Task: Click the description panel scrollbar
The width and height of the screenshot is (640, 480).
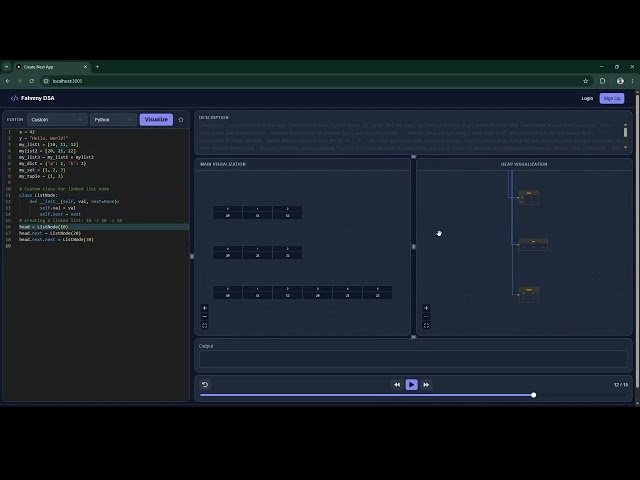Action: [625, 132]
